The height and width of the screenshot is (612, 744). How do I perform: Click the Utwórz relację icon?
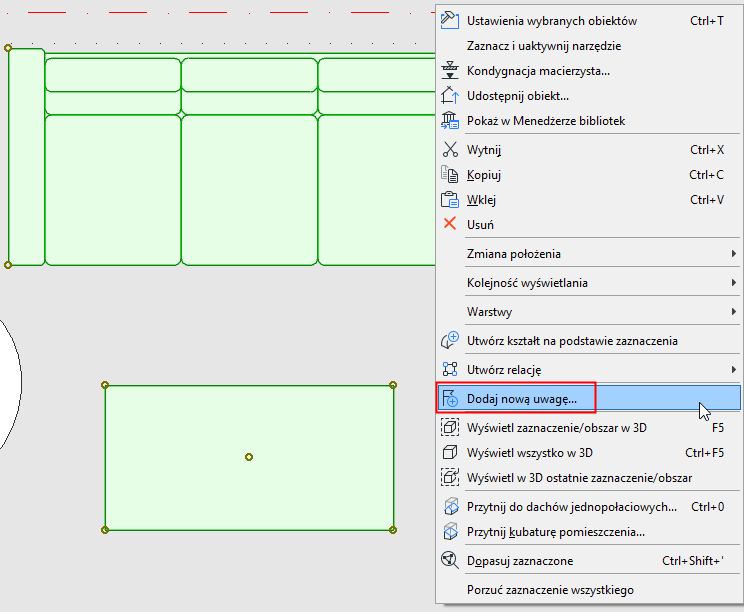(x=449, y=369)
